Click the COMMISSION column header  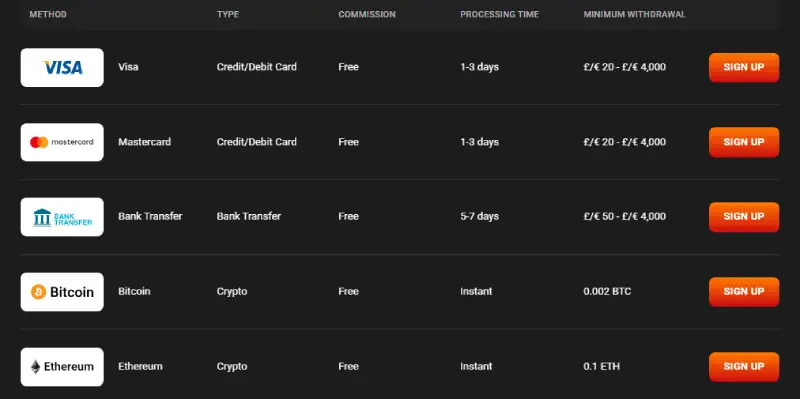[x=367, y=14]
